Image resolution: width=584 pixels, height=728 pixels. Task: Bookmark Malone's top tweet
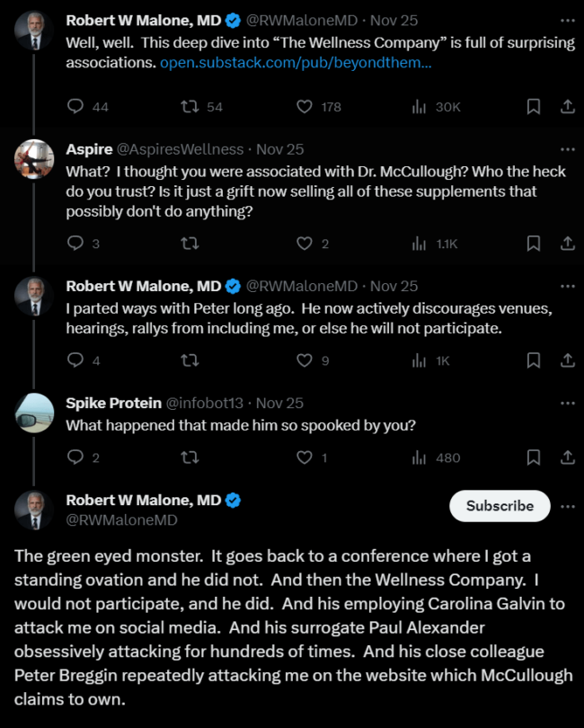coord(533,106)
